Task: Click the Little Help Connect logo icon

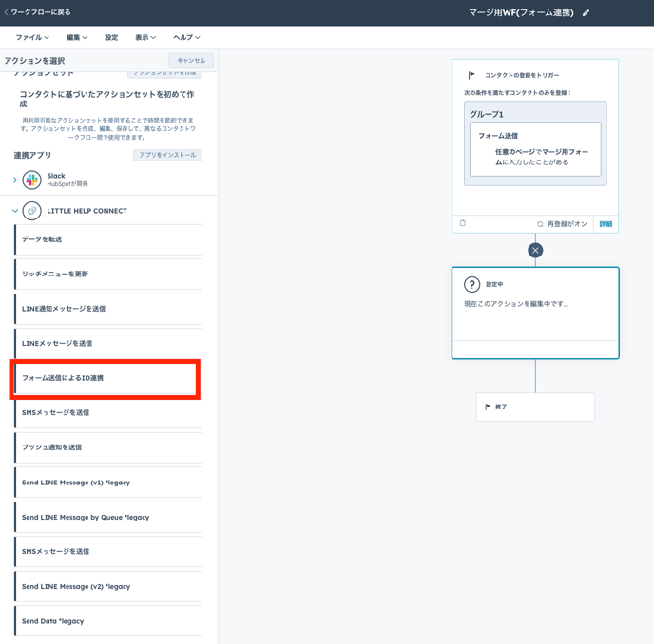Action: tap(32, 211)
